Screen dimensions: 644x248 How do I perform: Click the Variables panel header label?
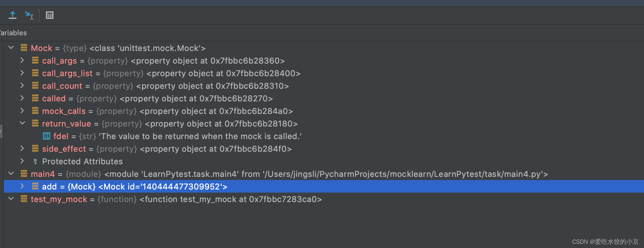[13, 32]
